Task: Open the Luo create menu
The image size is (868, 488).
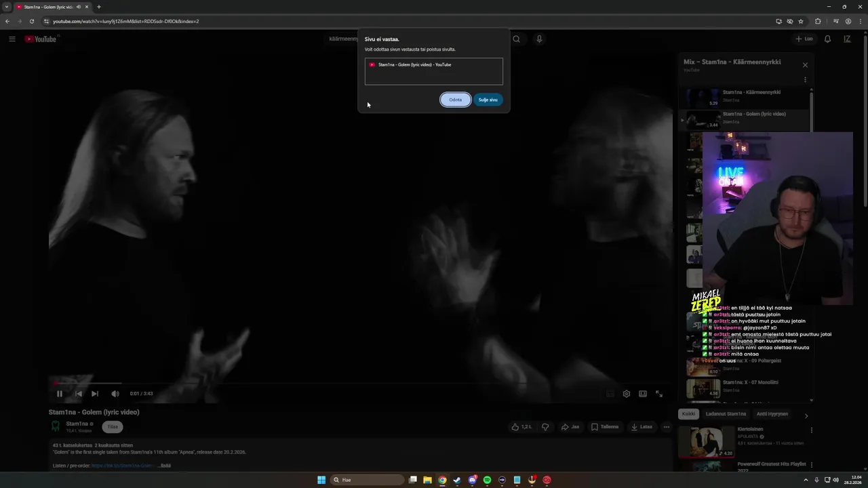Action: (804, 39)
